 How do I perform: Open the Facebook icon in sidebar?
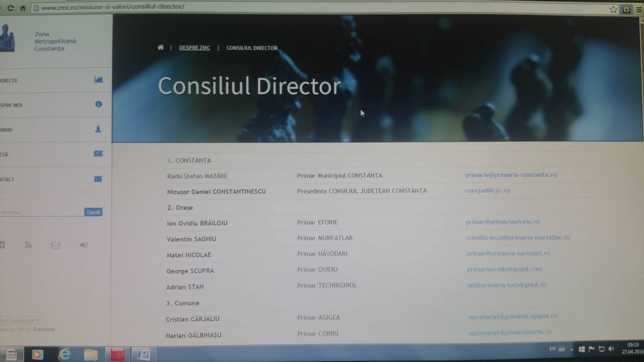(2, 245)
